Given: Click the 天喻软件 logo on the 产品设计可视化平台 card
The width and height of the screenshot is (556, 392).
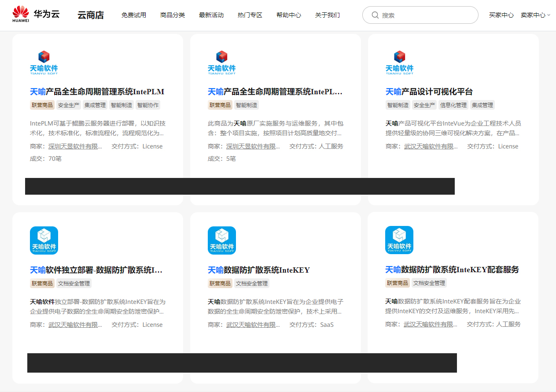Looking at the screenshot, I should coord(400,63).
